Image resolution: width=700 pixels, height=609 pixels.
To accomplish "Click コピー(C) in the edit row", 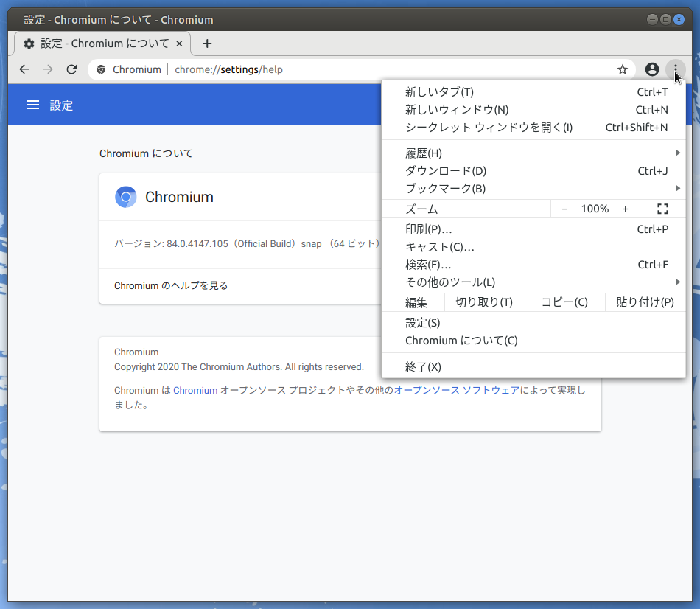I will 564,302.
